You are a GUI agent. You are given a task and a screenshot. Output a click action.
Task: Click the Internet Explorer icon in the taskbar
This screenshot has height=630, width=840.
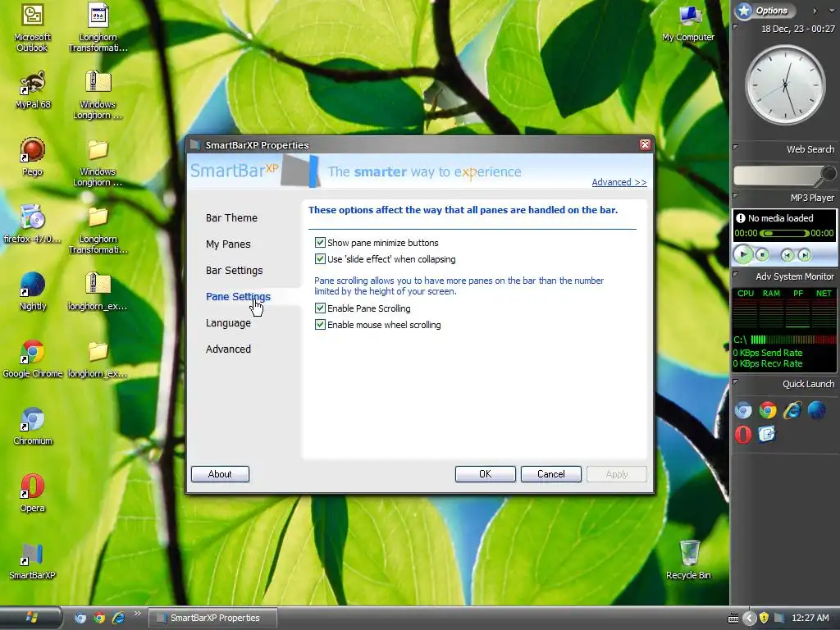point(118,618)
